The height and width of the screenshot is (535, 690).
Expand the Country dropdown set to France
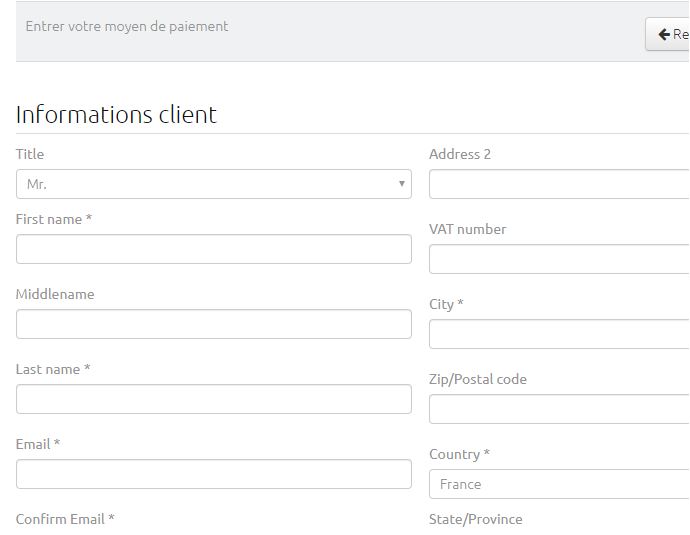(560, 484)
